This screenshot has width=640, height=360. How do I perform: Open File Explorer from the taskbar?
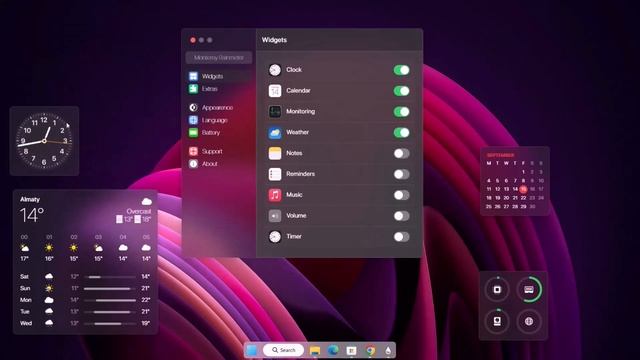pos(315,350)
